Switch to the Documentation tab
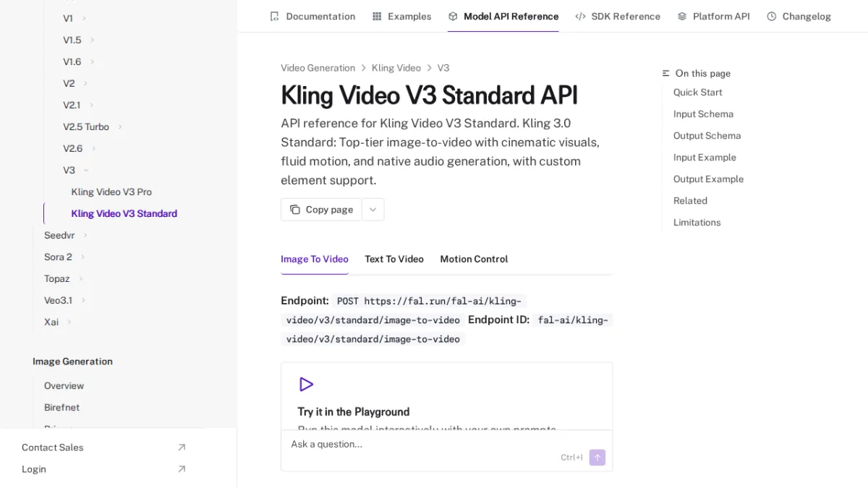Image resolution: width=868 pixels, height=488 pixels. 312,16
